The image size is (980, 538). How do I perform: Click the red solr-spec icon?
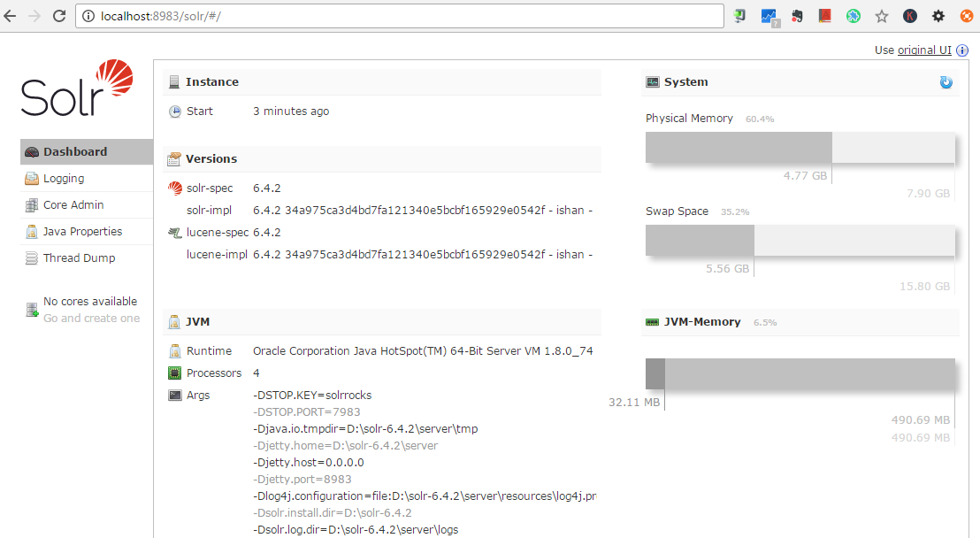click(x=174, y=188)
